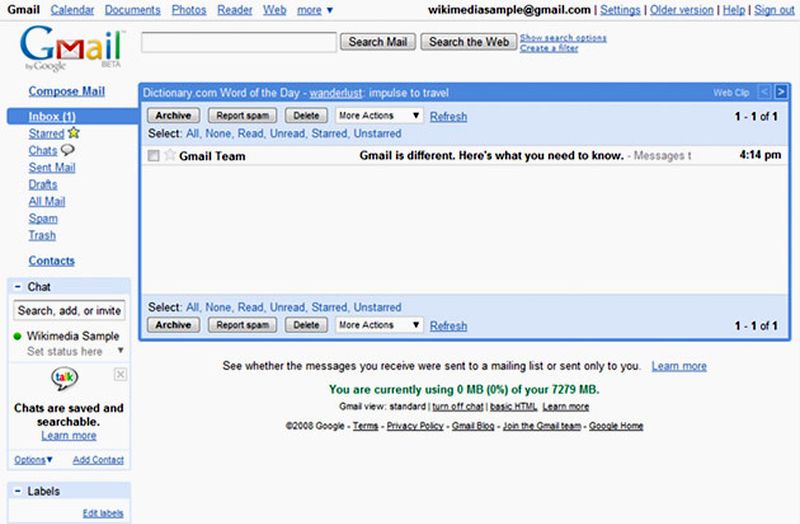Sign out of the account
The height and width of the screenshot is (524, 800).
[x=774, y=10]
